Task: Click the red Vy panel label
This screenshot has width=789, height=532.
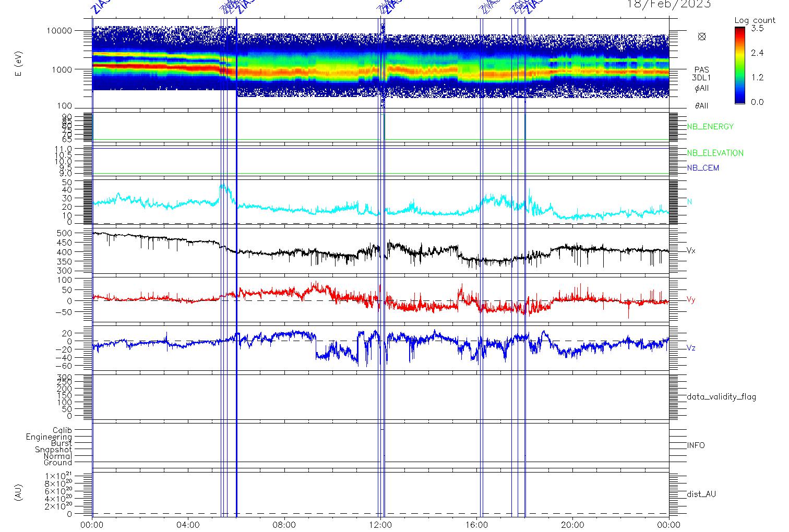Action: 691,300
